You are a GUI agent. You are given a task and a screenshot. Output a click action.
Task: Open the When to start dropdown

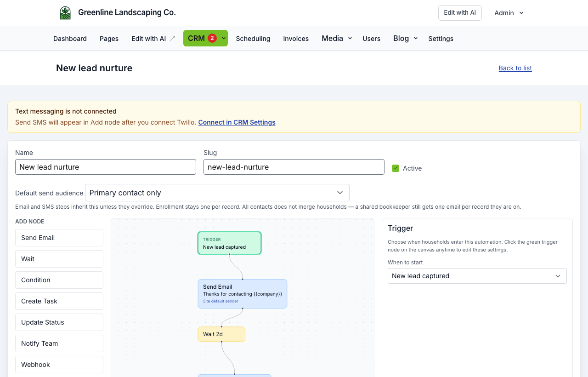click(477, 276)
